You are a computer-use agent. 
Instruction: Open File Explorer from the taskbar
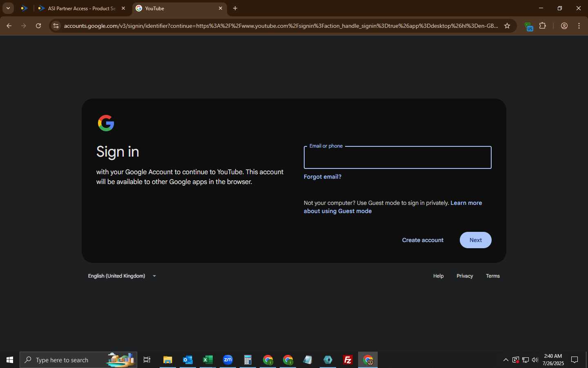pyautogui.click(x=167, y=360)
